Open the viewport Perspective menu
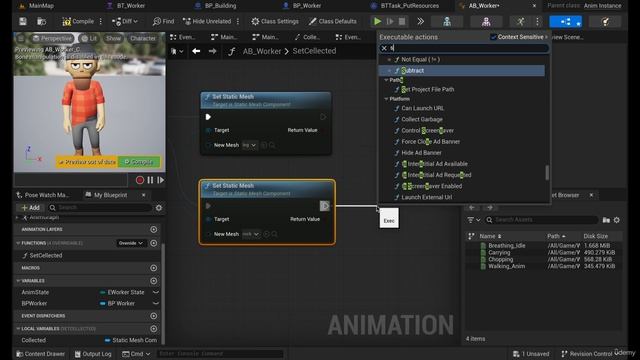Image resolution: width=640 pixels, height=360 pixels. (x=52, y=38)
